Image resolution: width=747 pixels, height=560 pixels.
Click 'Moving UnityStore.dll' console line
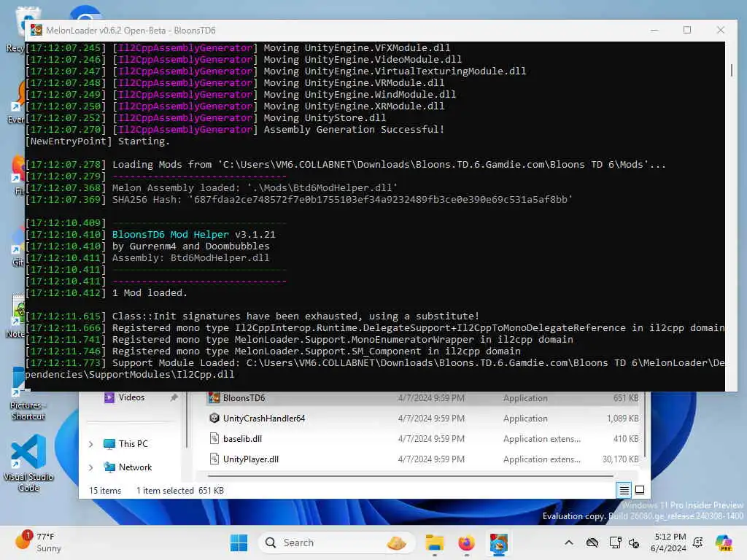(325, 118)
